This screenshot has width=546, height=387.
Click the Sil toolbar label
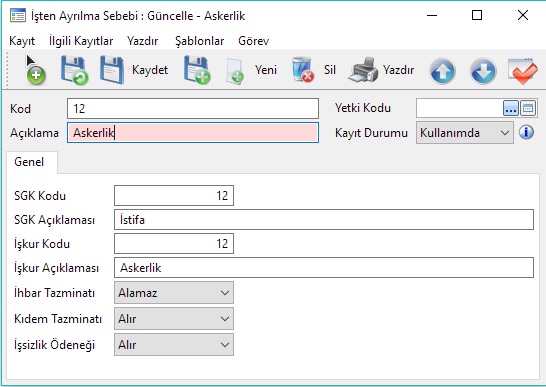point(329,70)
